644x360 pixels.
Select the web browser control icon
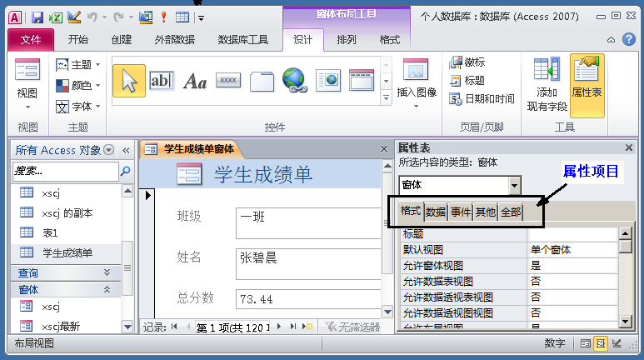(327, 81)
